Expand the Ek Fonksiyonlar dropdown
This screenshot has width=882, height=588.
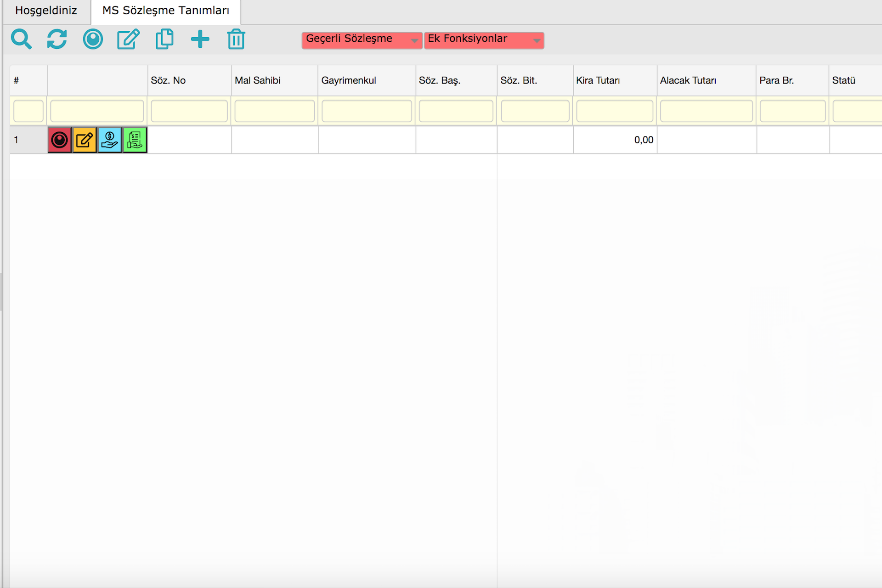pyautogui.click(x=484, y=40)
